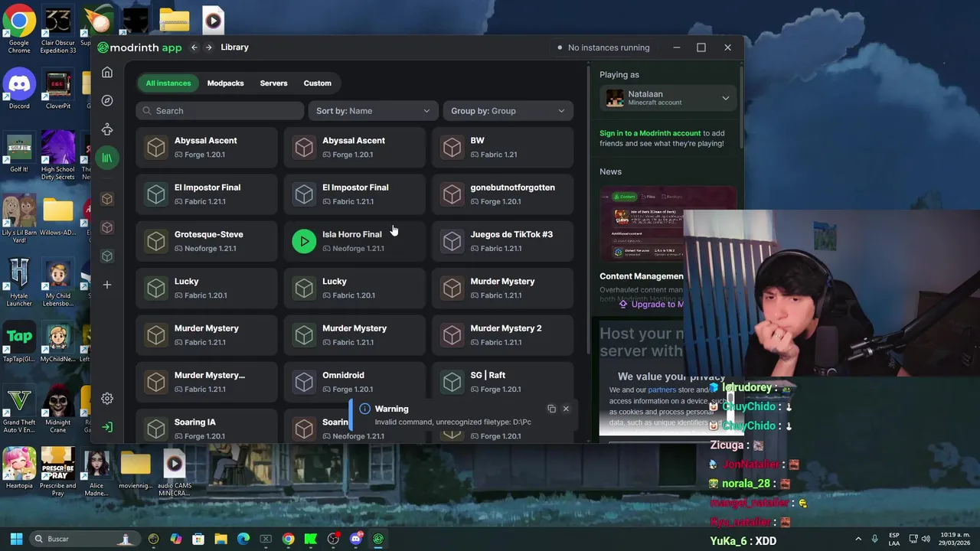Click the Upgrade to Modrinth link
Image resolution: width=980 pixels, height=551 pixels.
[652, 304]
